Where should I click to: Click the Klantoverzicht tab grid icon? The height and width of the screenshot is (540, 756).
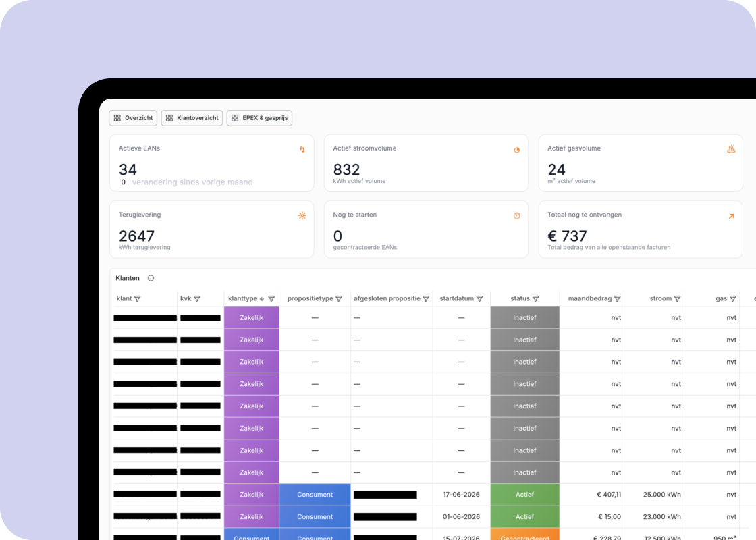pyautogui.click(x=169, y=118)
